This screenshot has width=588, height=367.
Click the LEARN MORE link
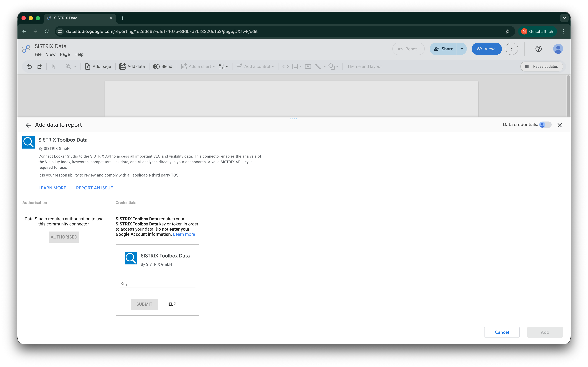tap(52, 188)
